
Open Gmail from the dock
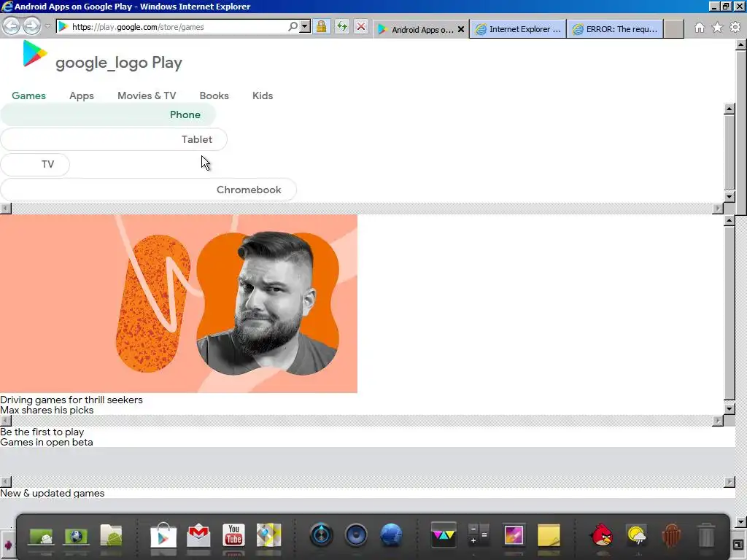pyautogui.click(x=198, y=536)
